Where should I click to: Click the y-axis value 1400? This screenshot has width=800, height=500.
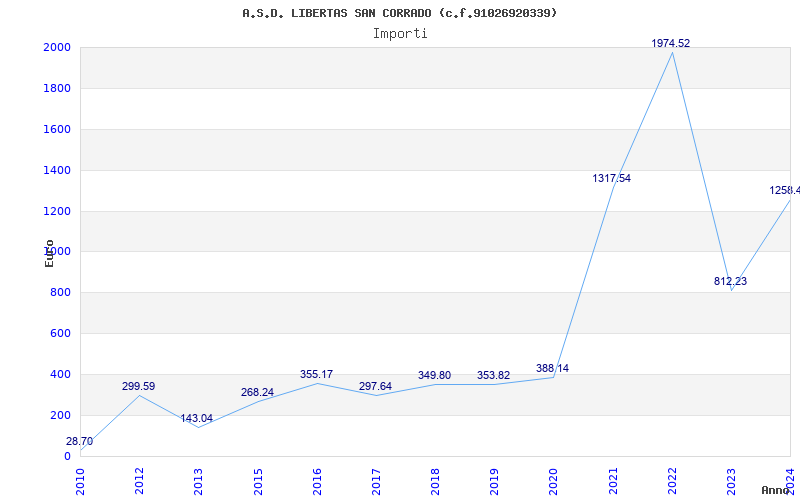57,170
